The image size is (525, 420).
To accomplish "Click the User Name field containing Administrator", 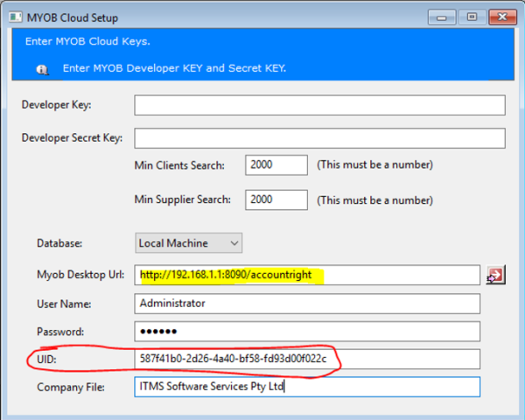I will tap(308, 303).
